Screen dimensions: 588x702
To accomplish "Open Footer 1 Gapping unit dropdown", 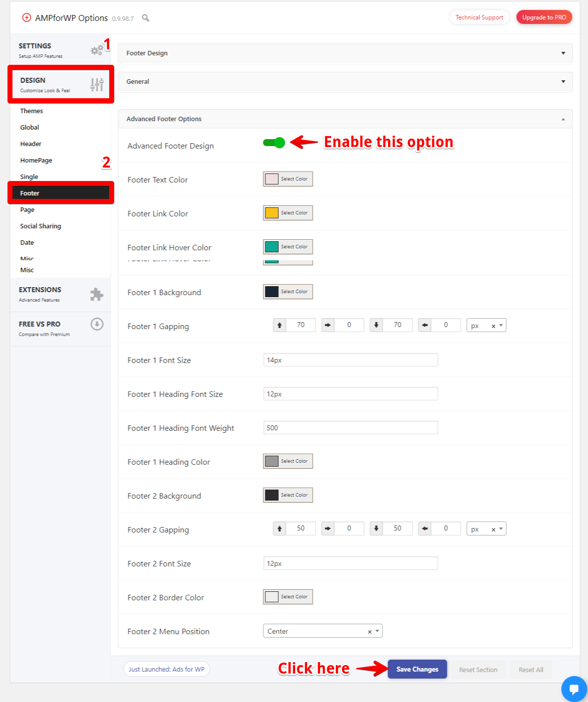I will click(501, 326).
